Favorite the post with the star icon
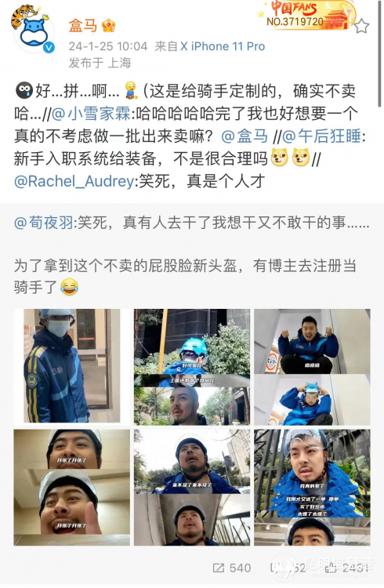 [361, 27]
